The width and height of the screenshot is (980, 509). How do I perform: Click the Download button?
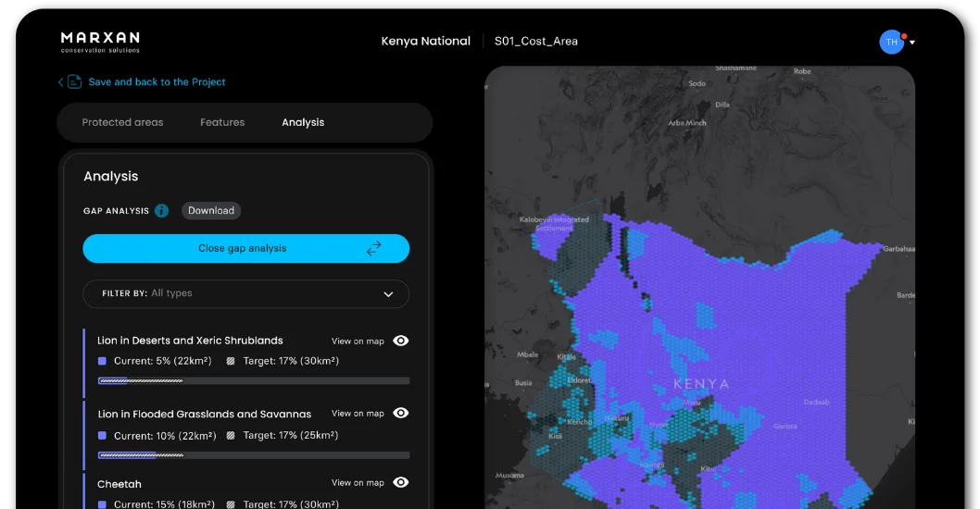[x=211, y=210]
